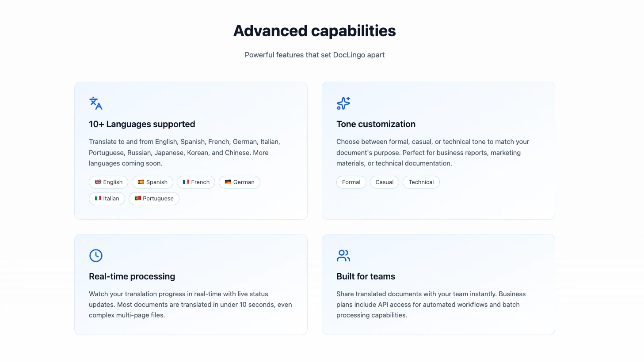644x362 pixels.
Task: Select the Italian language chip
Action: pyautogui.click(x=107, y=199)
